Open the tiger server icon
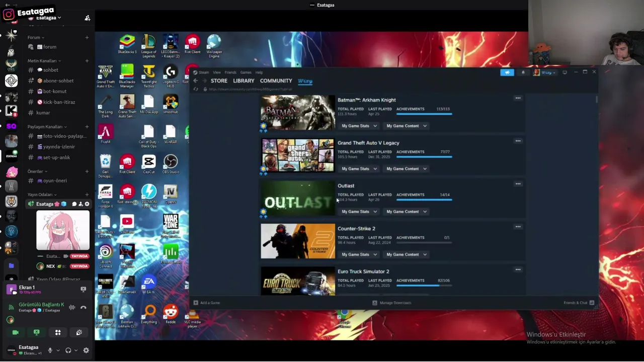Image resolution: width=644 pixels, height=362 pixels. click(x=11, y=201)
